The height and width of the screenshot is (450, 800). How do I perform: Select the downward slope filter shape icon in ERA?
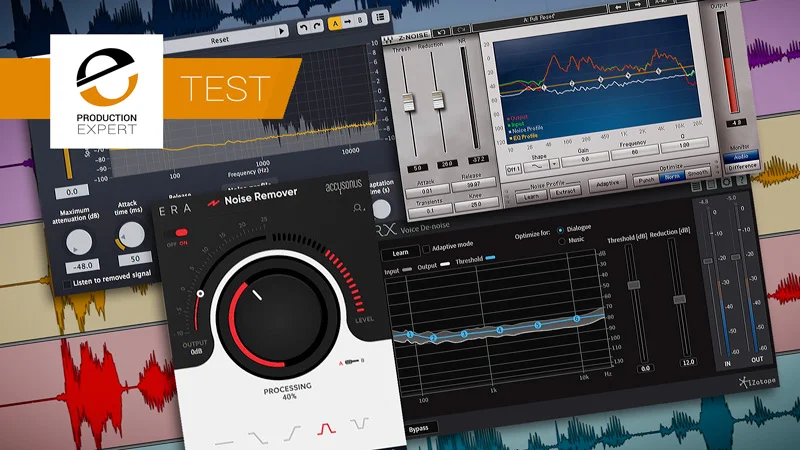pos(258,438)
